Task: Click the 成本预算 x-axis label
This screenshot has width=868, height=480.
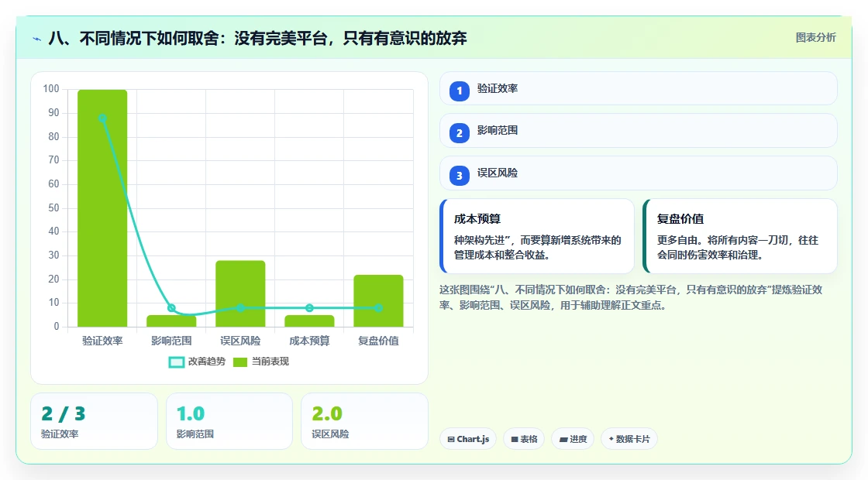Action: pyautogui.click(x=309, y=341)
